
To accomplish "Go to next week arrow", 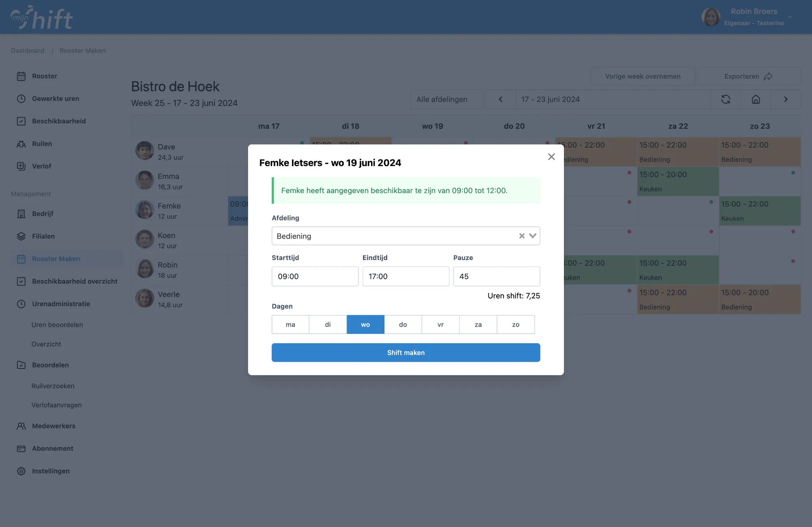I will point(786,99).
